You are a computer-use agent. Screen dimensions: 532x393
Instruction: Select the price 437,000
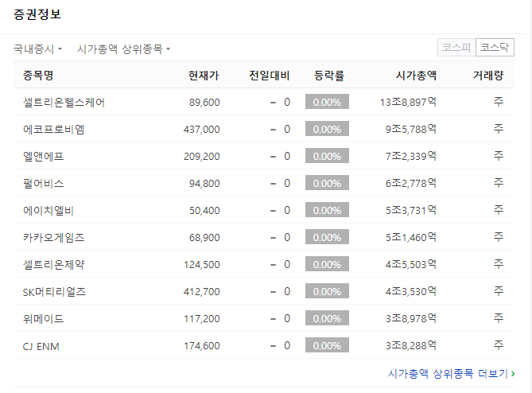201,130
